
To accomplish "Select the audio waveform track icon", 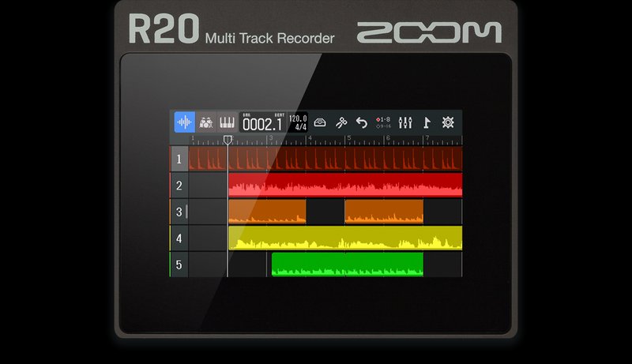I will pyautogui.click(x=185, y=122).
